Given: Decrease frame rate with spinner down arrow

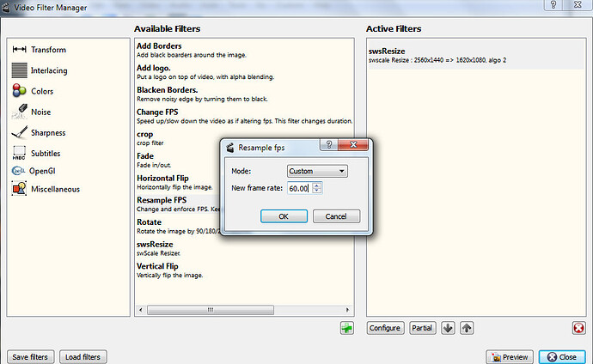Looking at the screenshot, I should (317, 191).
